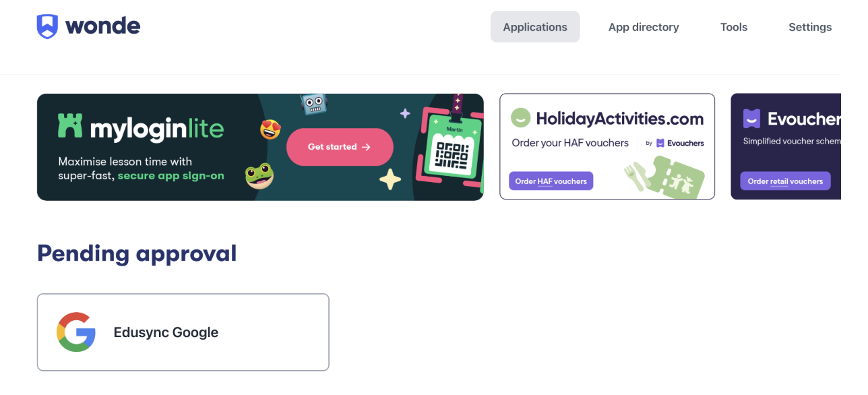Click the Evouchers logo beside 'by'
868x395 pixels.
[675, 143]
